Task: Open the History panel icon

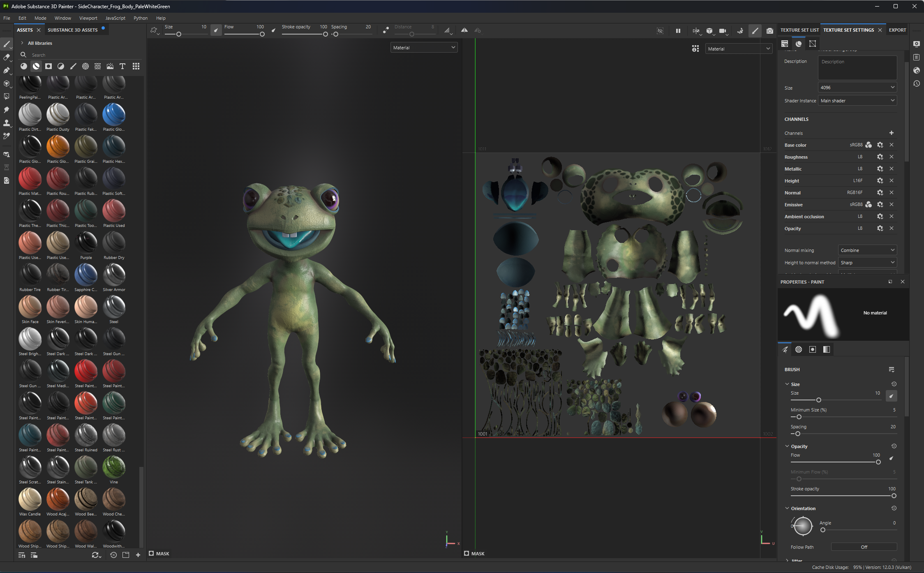Action: click(917, 83)
